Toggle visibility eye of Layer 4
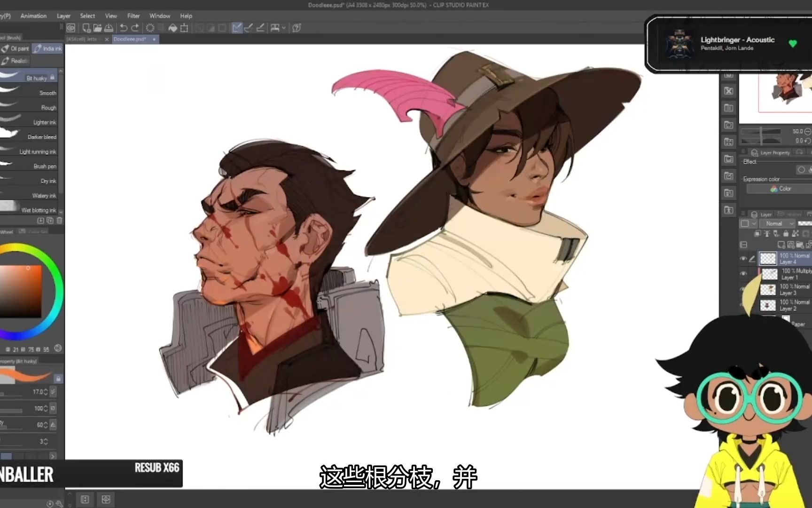The height and width of the screenshot is (508, 812). tap(743, 259)
